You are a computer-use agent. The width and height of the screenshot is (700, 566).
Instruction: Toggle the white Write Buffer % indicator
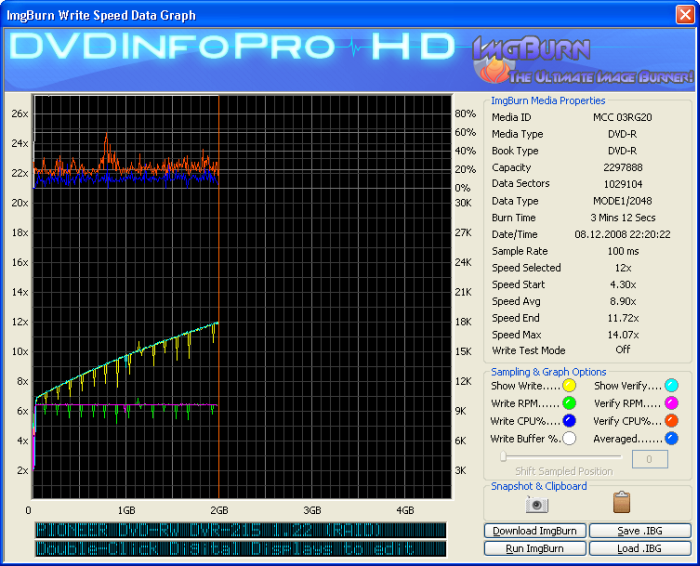point(569,439)
